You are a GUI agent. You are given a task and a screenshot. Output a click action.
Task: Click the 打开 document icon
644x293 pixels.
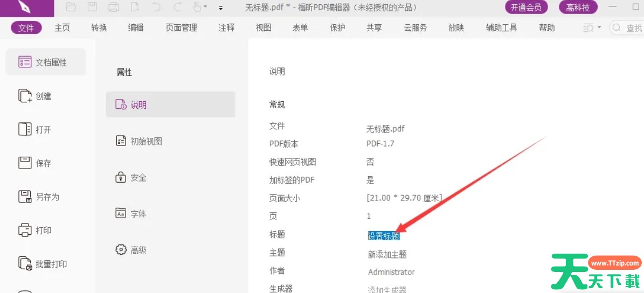25,129
